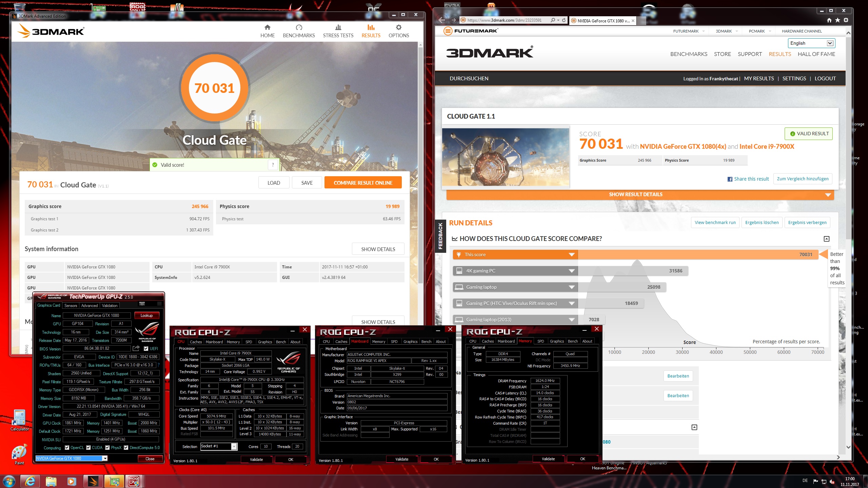The width and height of the screenshot is (868, 488).
Task: Switch to the Advanced tab in GPU-Z
Action: (89, 305)
